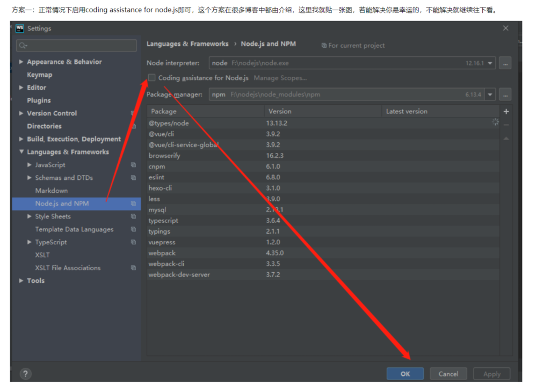Upgrade package with the up arrow icon
This screenshot has width=558, height=392.
(x=506, y=139)
